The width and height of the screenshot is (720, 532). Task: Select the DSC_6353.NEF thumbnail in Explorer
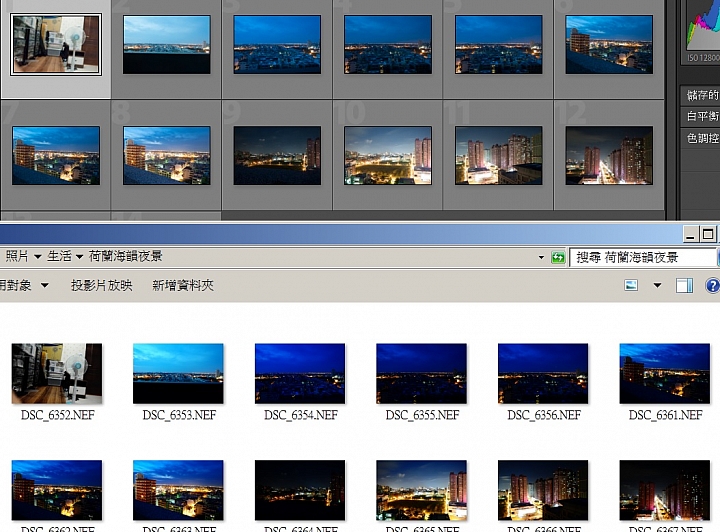pyautogui.click(x=178, y=374)
